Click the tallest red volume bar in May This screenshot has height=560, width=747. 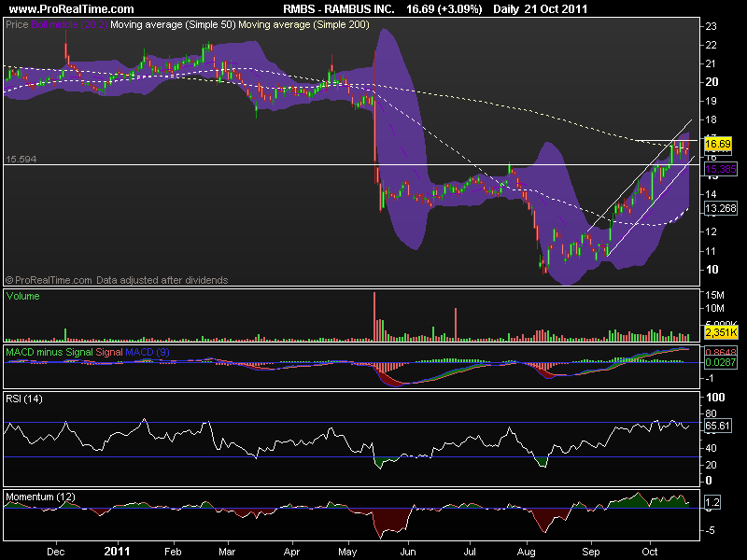pyautogui.click(x=374, y=316)
